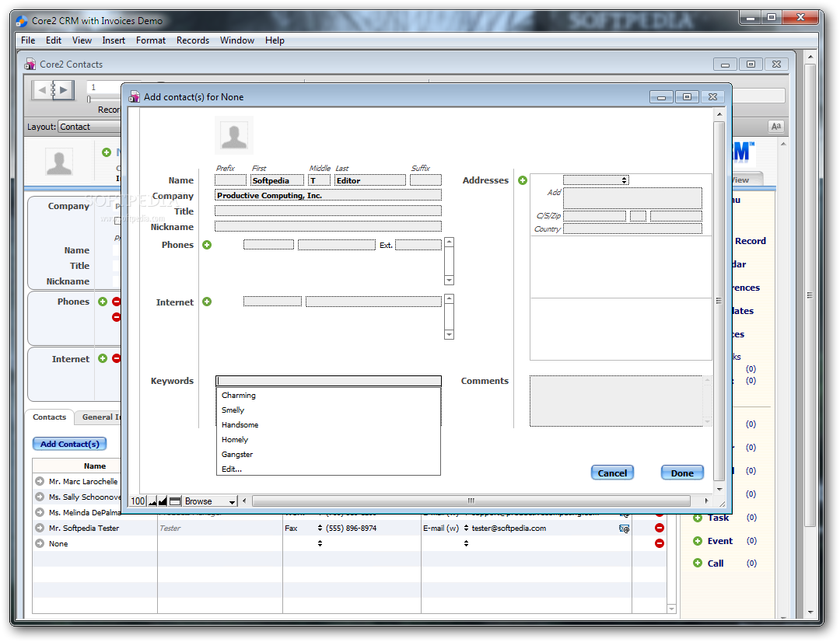
Task: Click contact photo placeholder in Contacts window
Action: point(59,163)
